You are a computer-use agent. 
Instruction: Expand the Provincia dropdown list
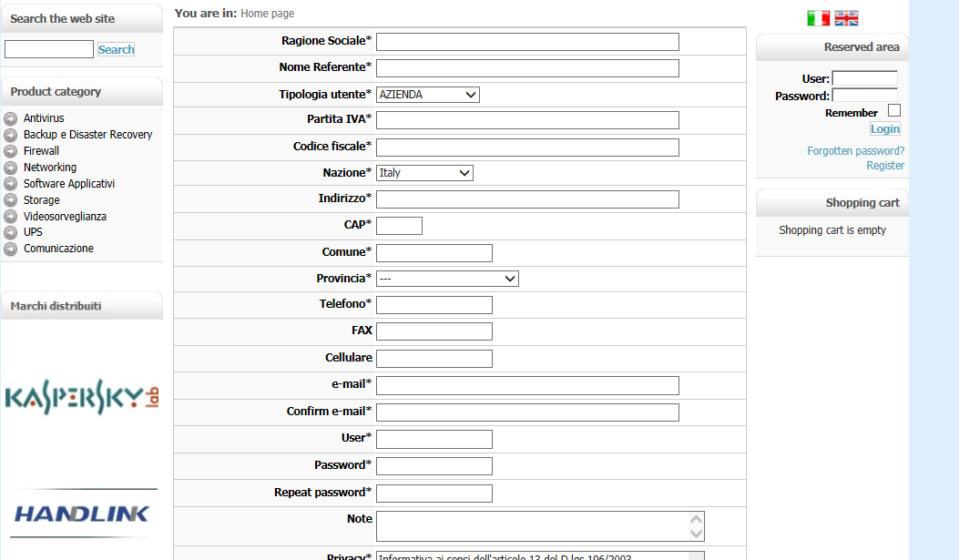tap(447, 279)
